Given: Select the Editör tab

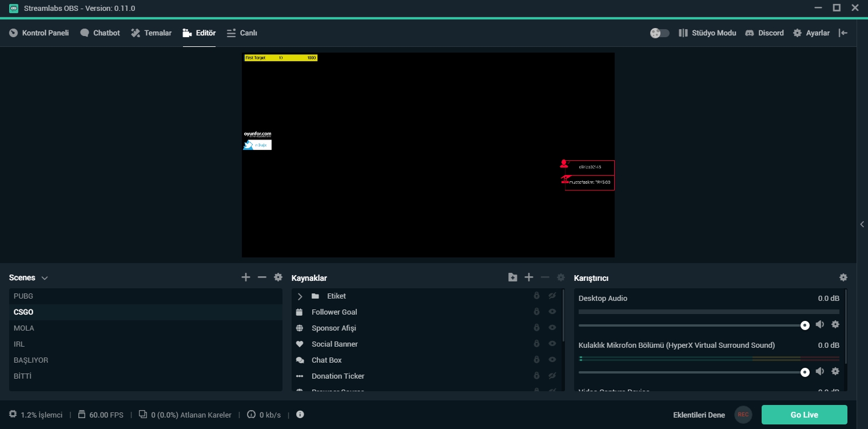Looking at the screenshot, I should [199, 33].
